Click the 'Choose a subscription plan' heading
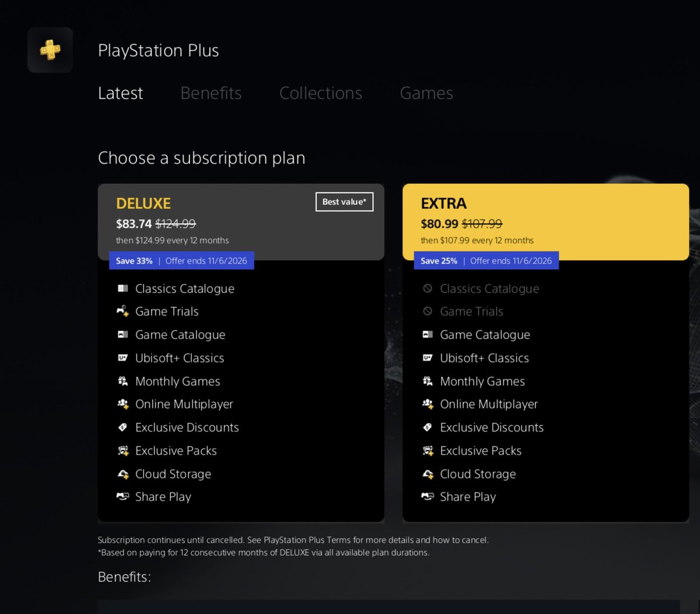This screenshot has height=614, width=700. coord(202,158)
